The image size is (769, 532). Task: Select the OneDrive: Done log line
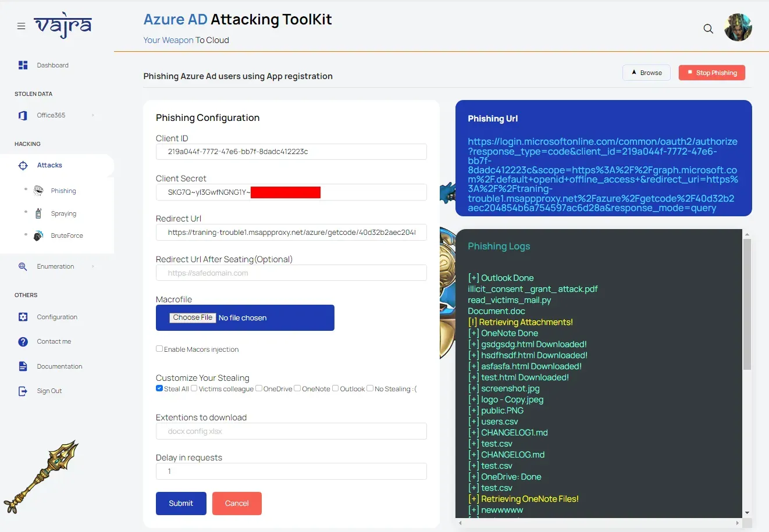pos(505,477)
